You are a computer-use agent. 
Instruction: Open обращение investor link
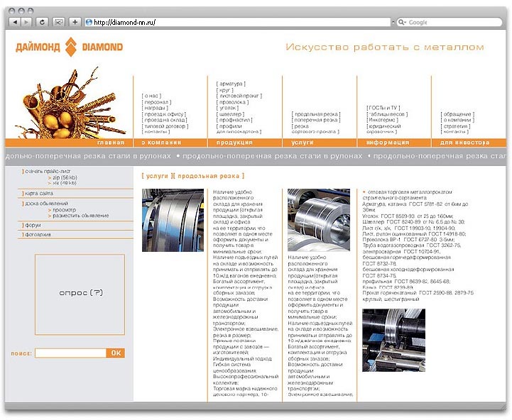[x=457, y=114]
